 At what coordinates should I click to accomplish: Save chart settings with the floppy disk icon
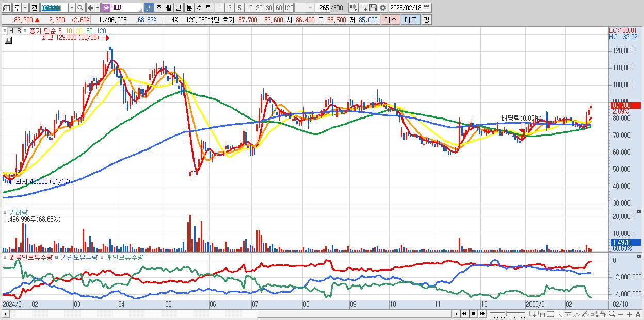pos(373,8)
